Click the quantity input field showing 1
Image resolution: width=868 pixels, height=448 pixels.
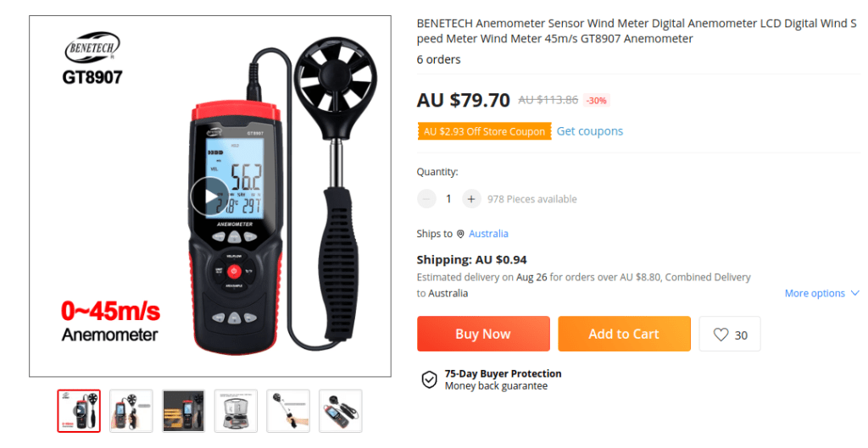click(448, 199)
